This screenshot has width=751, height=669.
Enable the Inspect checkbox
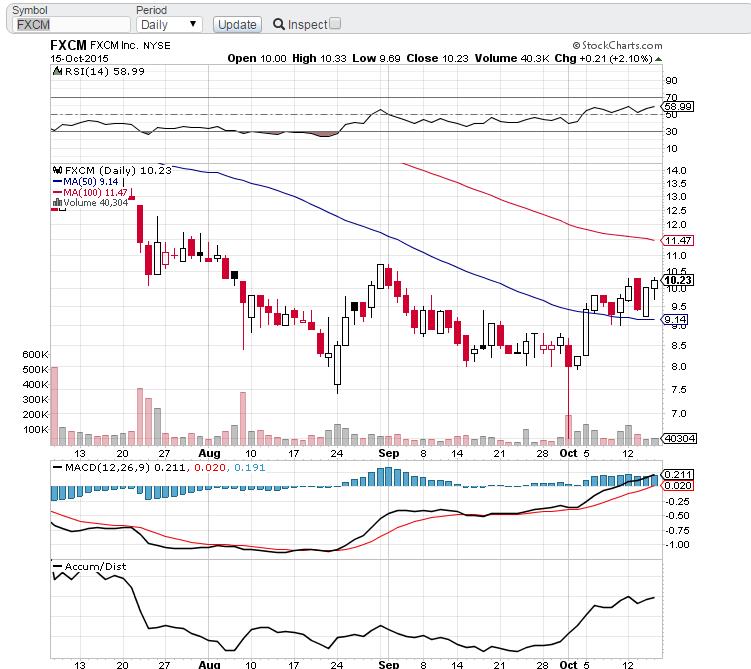click(335, 23)
